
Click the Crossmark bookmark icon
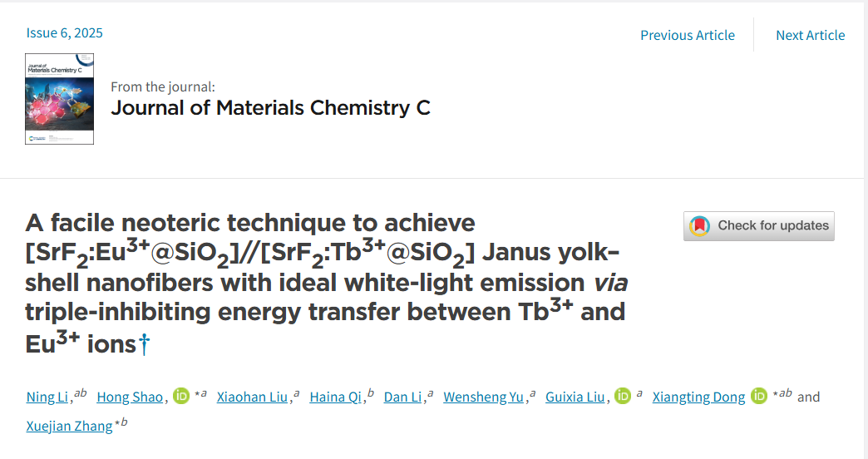pos(699,226)
